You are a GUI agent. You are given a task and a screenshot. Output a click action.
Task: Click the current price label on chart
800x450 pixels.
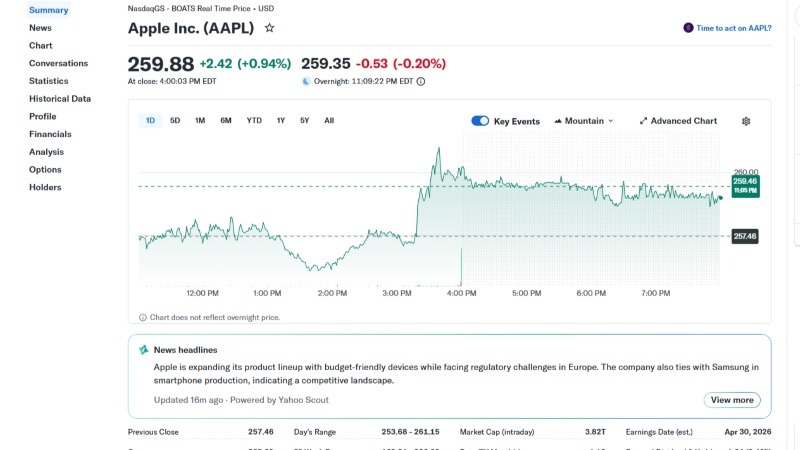click(745, 185)
